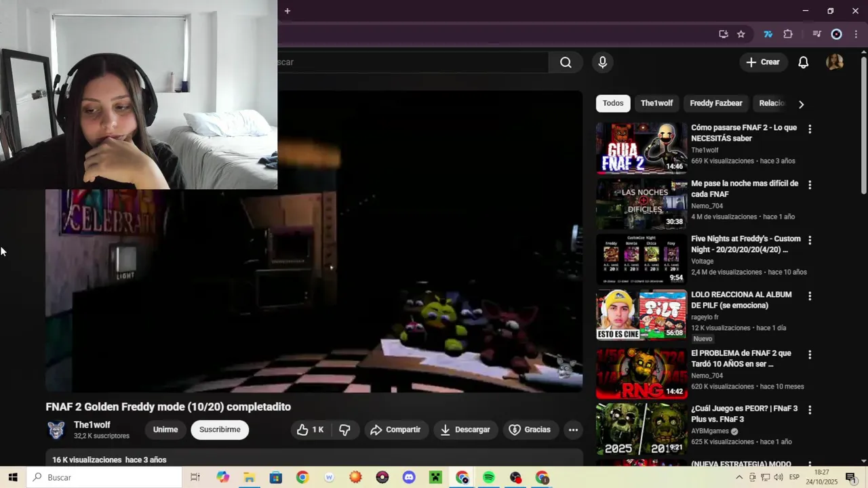
Task: Open Microsoft Store from the taskbar
Action: [x=275, y=477]
